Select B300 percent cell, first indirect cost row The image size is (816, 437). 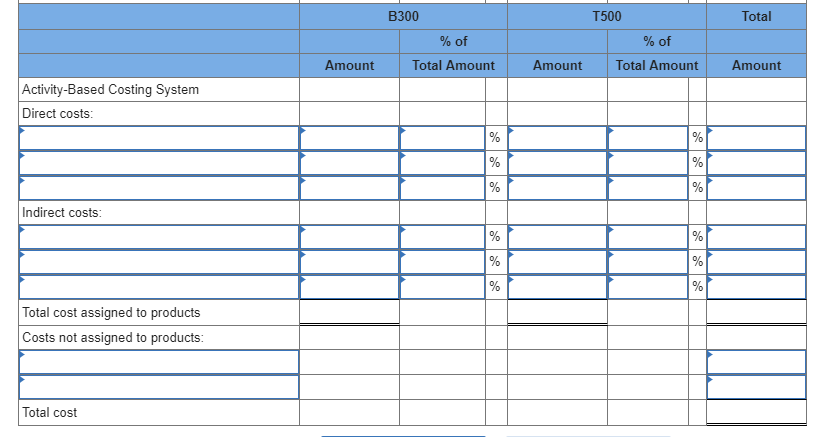coord(442,237)
